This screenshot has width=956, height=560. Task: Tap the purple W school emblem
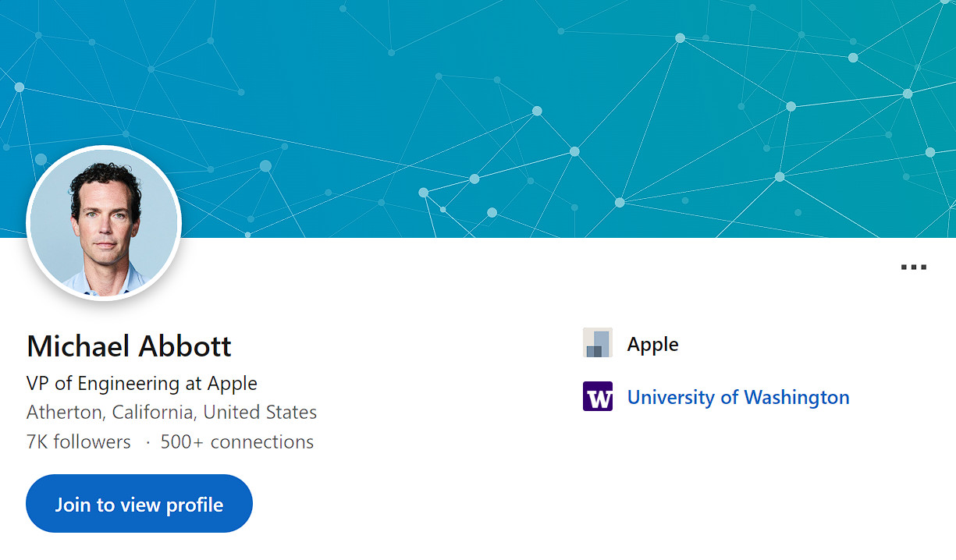pyautogui.click(x=598, y=396)
